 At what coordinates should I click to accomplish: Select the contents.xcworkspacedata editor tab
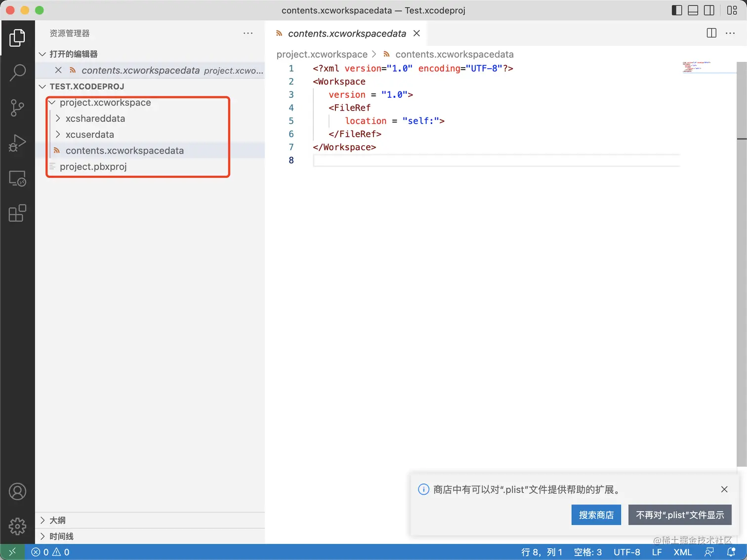coord(346,33)
